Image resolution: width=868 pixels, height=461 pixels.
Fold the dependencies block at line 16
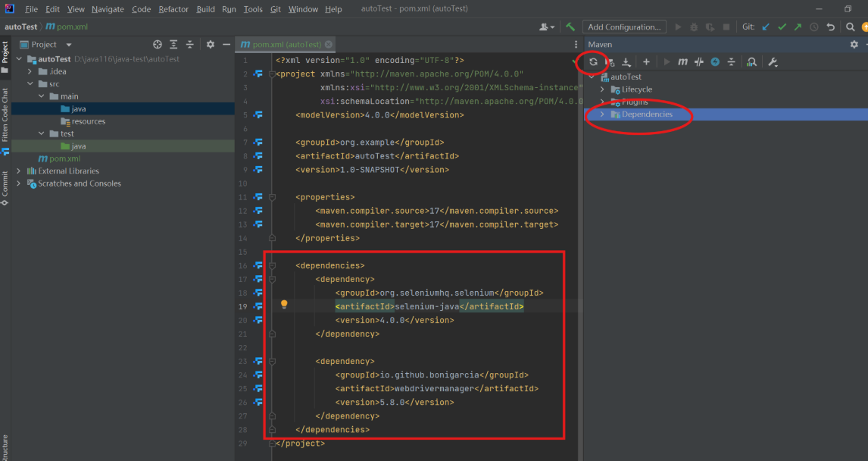pos(273,265)
